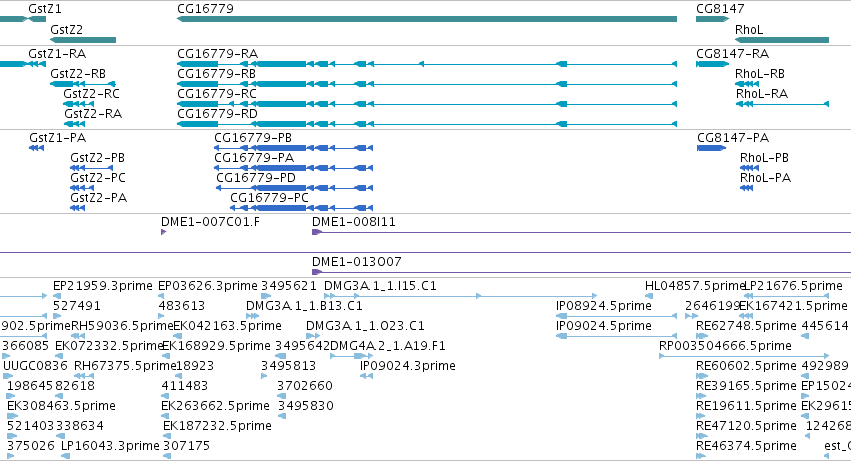Screen dimensions: 851x461
Task: Select the DMG3A.1_1.O23.C1 label
Action: click(365, 326)
